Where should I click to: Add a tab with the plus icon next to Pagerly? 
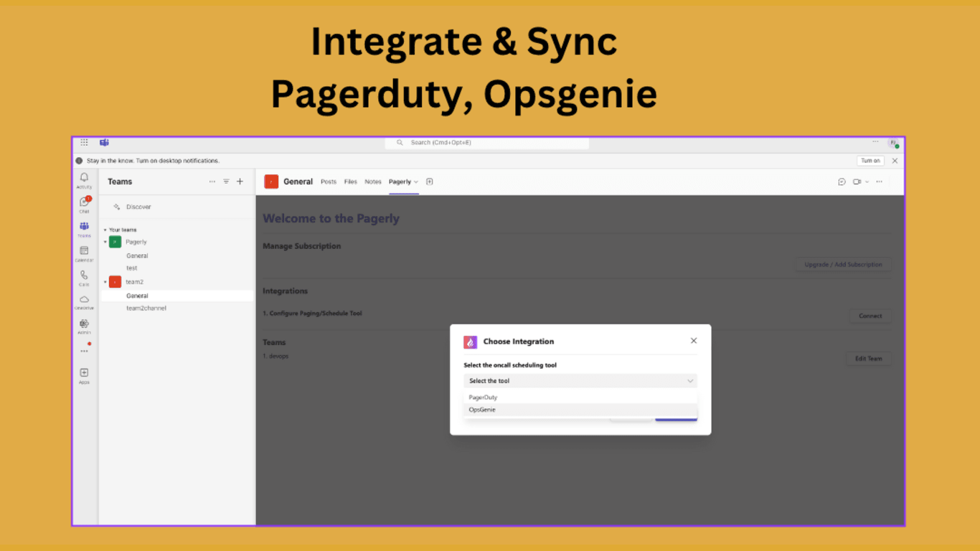tap(430, 182)
